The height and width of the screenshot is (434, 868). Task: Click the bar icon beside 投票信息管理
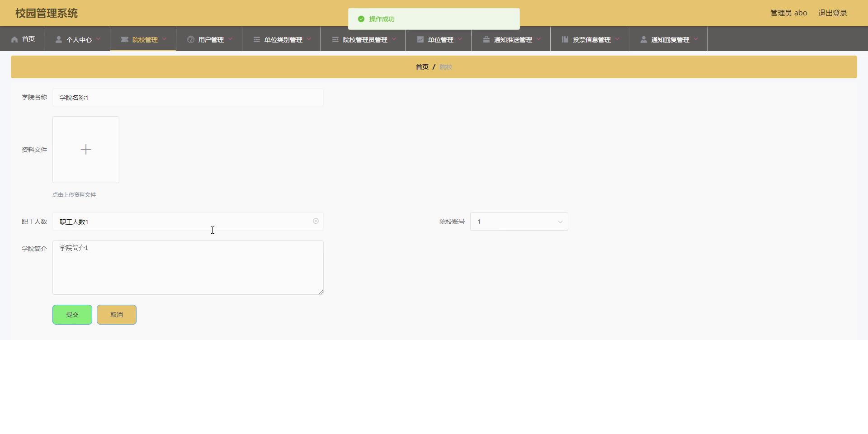(x=565, y=40)
